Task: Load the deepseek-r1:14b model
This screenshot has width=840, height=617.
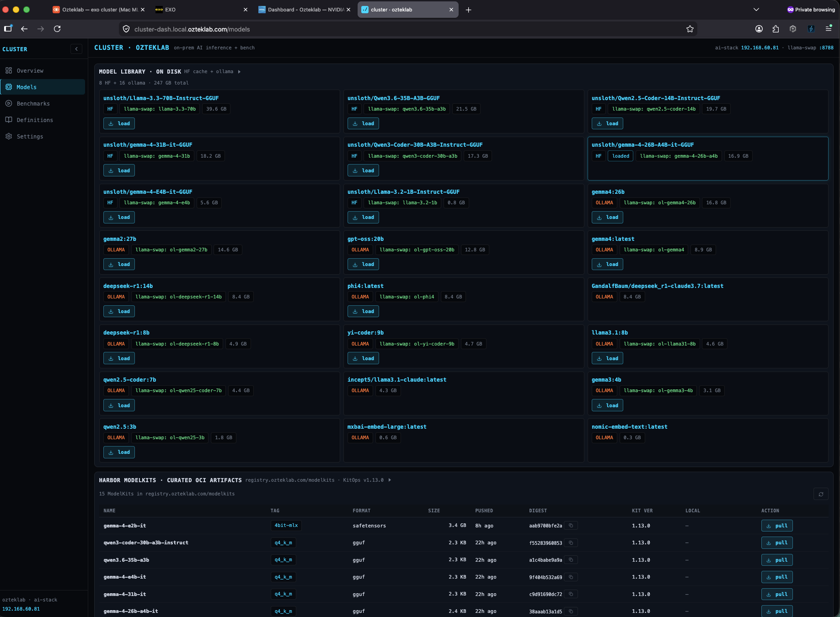Action: (x=119, y=312)
